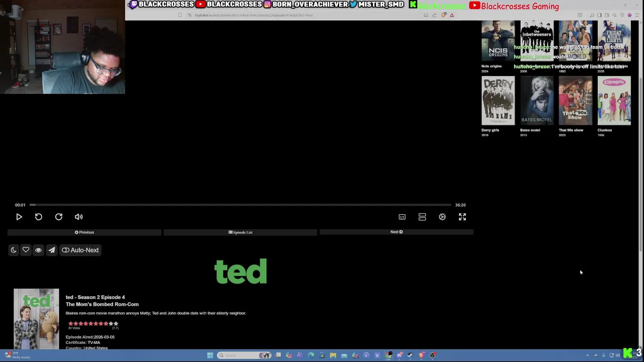Open File Explorer from the taskbar
This screenshot has width=644, height=362.
click(x=333, y=355)
